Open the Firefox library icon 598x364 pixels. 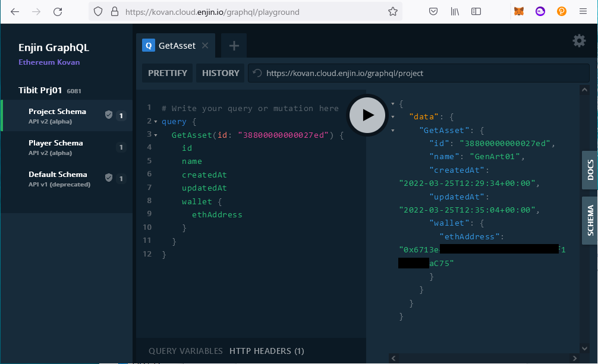pos(455,11)
